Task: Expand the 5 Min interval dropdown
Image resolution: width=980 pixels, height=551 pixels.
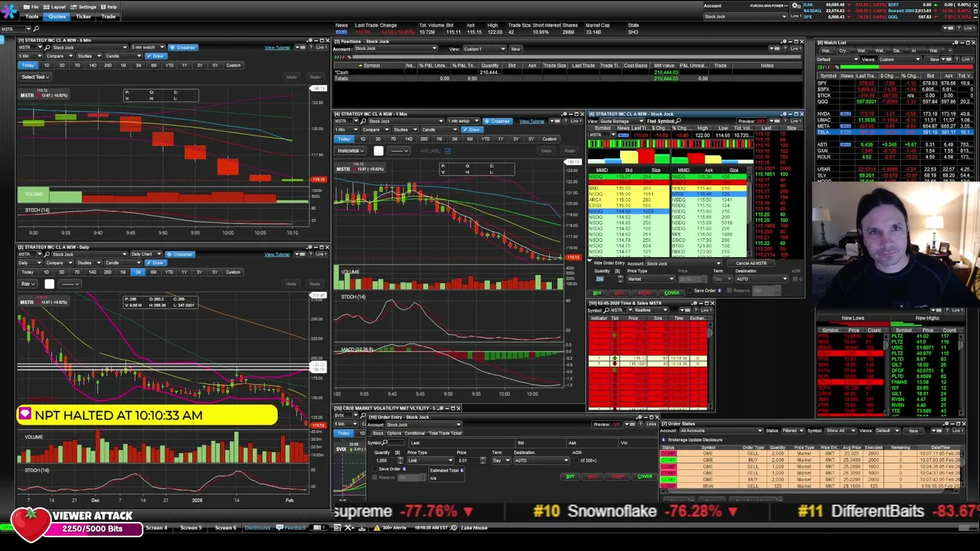Action: (x=30, y=56)
